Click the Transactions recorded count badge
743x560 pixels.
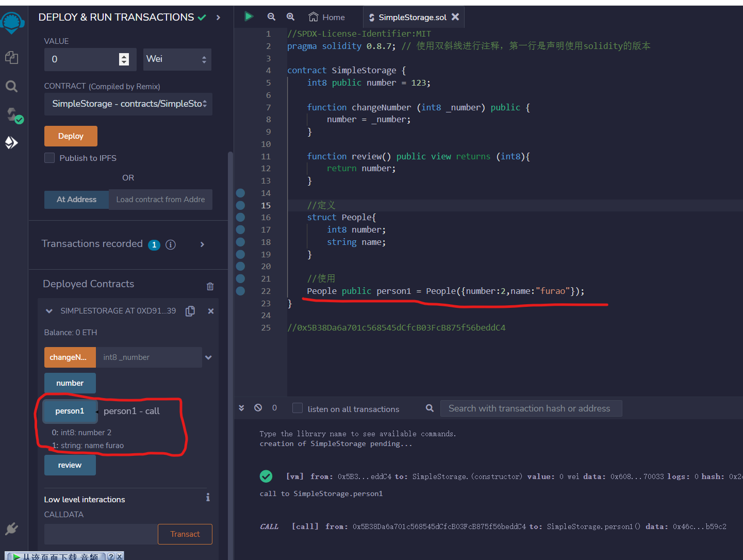coord(154,245)
